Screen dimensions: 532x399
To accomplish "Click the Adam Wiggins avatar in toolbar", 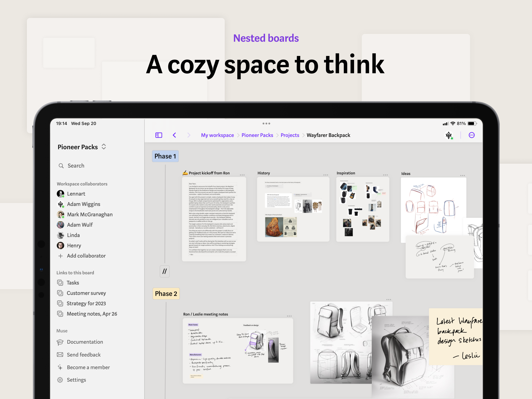I will (448, 135).
